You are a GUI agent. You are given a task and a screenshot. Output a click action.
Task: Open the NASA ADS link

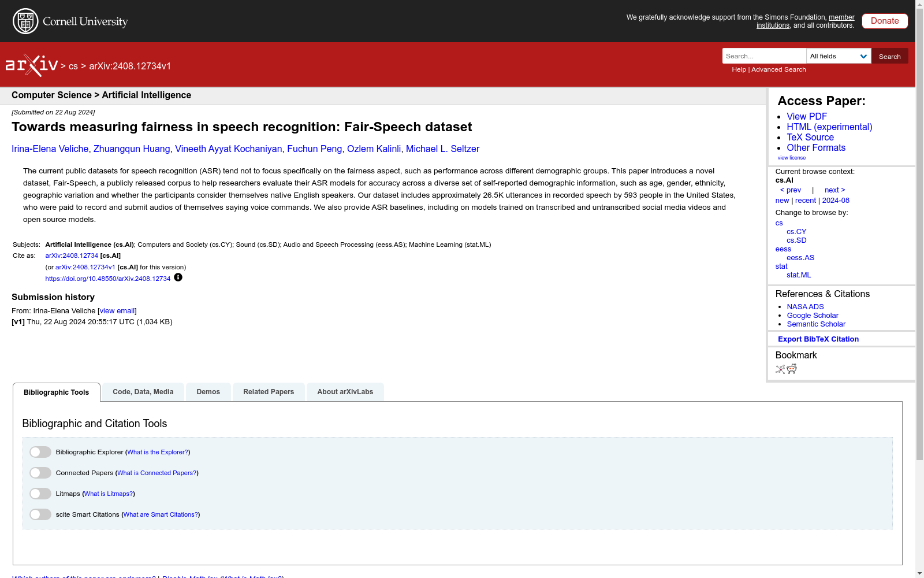[805, 307]
